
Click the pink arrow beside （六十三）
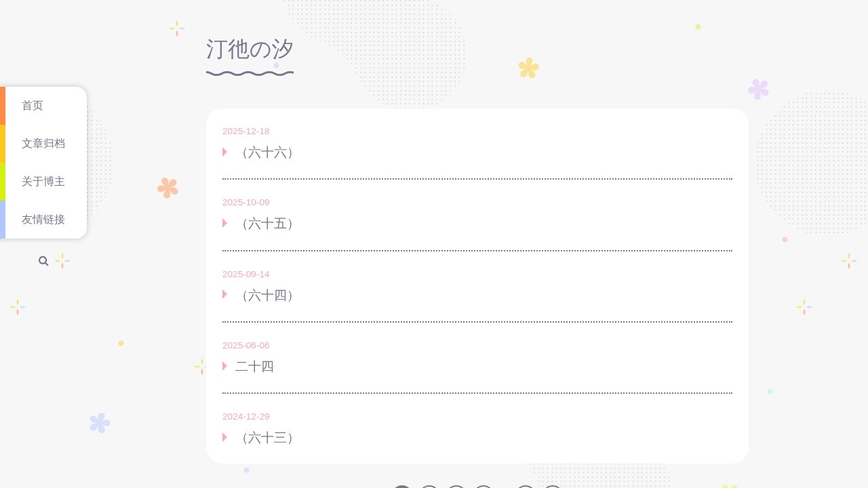(224, 437)
